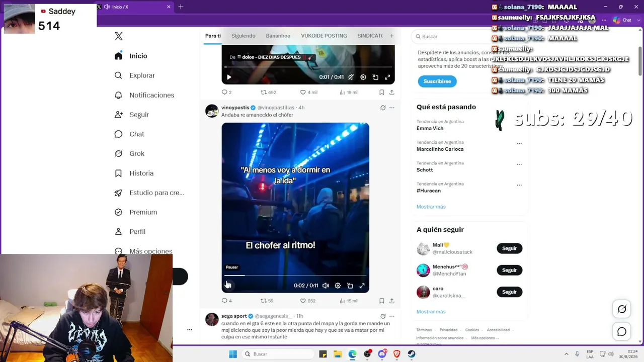The image size is (644, 362).
Task: Bookmark the vinoypastis post
Action: [x=382, y=301]
